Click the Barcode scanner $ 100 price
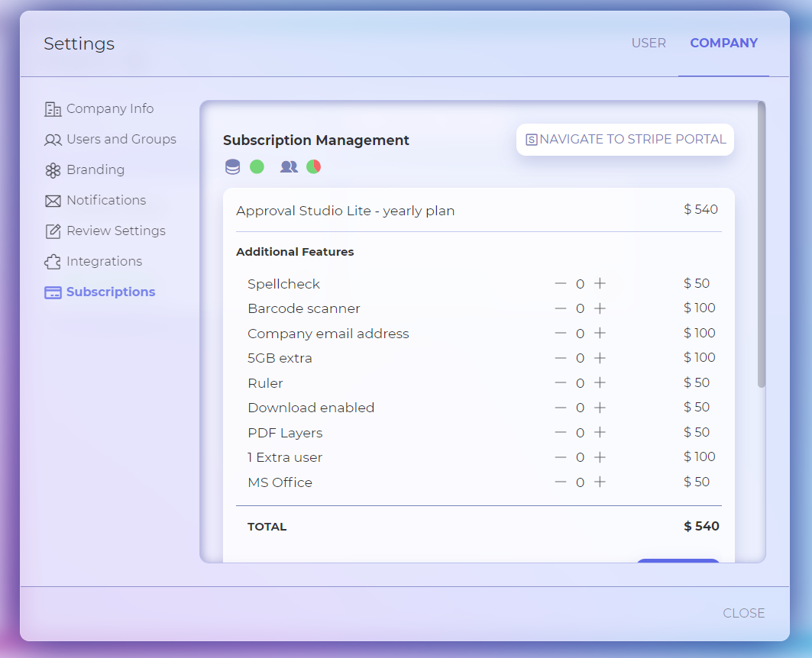 [x=699, y=308]
